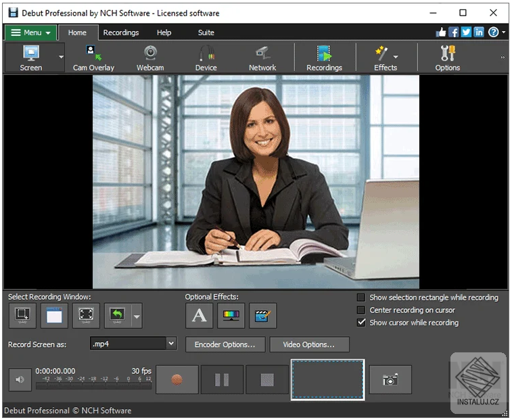Click the 0:00:00.000 timer readout

(55, 371)
